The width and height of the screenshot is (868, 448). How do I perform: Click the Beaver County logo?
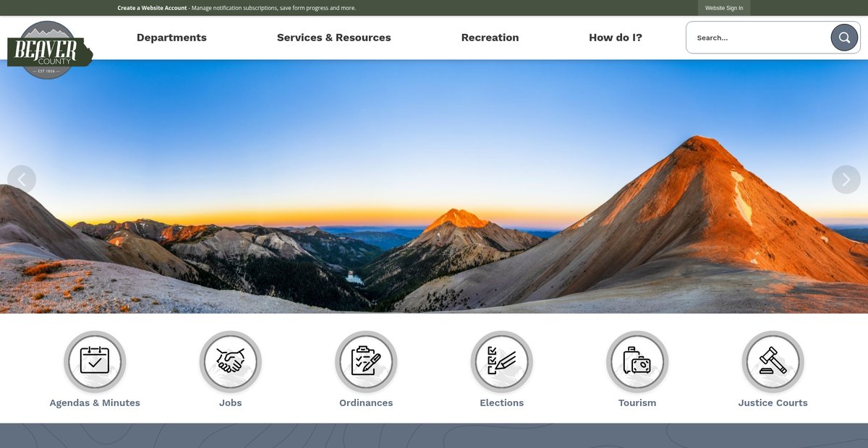point(50,50)
